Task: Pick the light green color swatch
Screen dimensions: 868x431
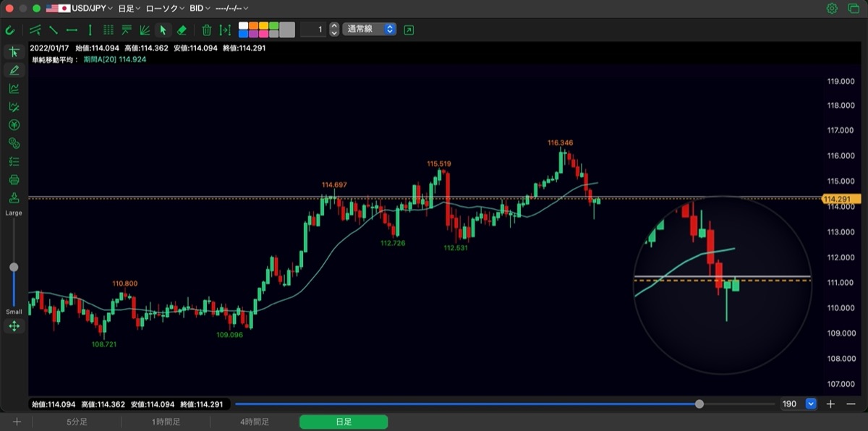Action: pos(274,26)
